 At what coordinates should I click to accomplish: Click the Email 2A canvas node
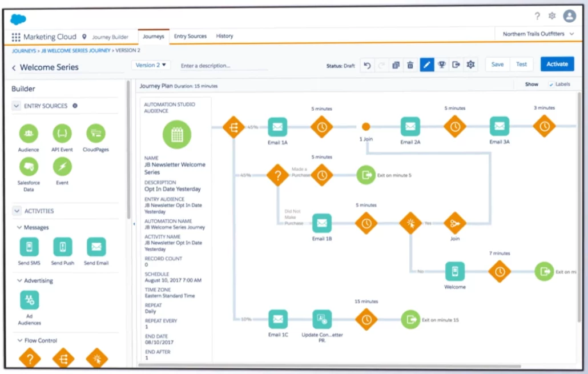410,126
